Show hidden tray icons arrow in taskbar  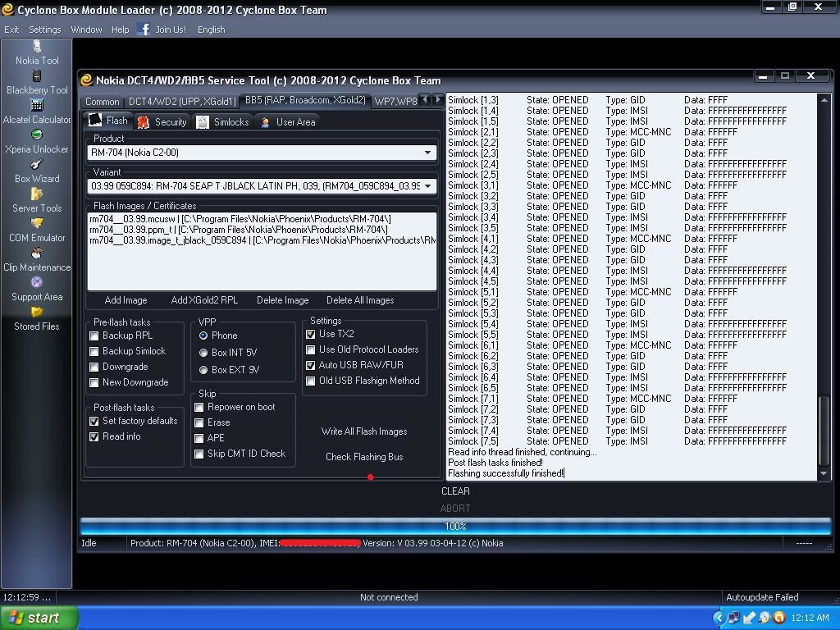(719, 619)
